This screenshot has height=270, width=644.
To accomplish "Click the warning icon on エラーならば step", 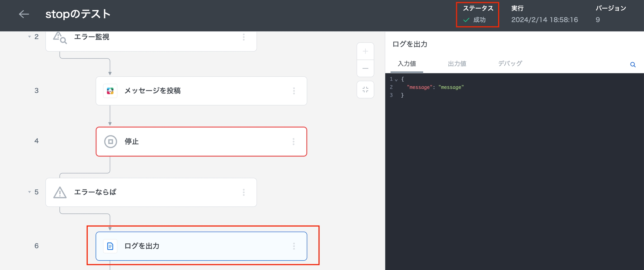I will [60, 192].
